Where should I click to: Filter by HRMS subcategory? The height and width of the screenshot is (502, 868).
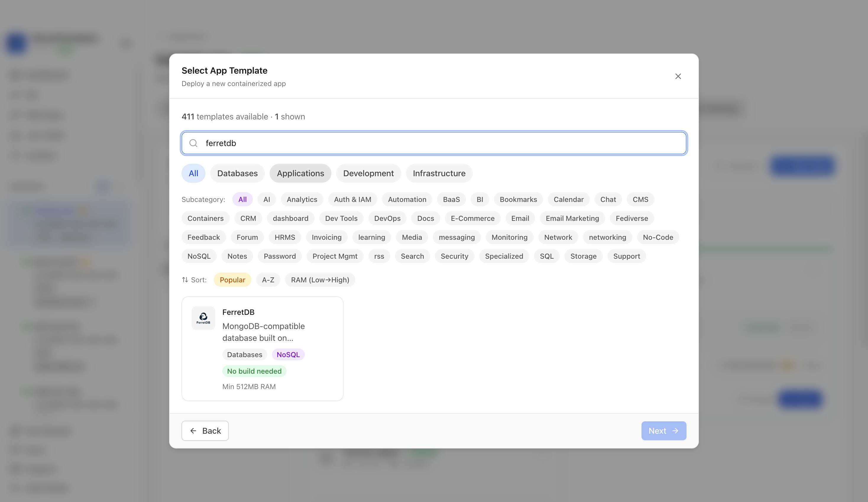[285, 237]
